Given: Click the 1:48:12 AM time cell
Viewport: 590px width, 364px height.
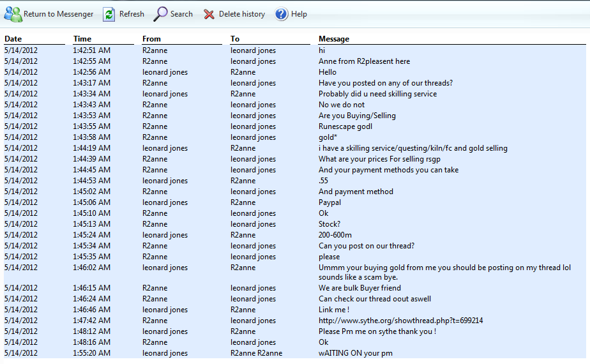Looking at the screenshot, I should click(91, 331).
